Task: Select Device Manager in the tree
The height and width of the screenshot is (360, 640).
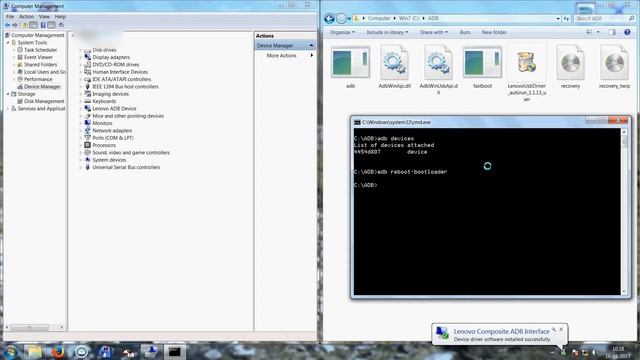Action: pos(42,87)
